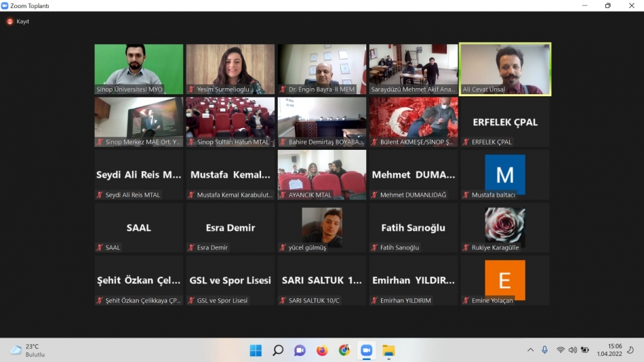The width and height of the screenshot is (644, 362).
Task: Open the Windows Start menu
Action: [x=256, y=350]
